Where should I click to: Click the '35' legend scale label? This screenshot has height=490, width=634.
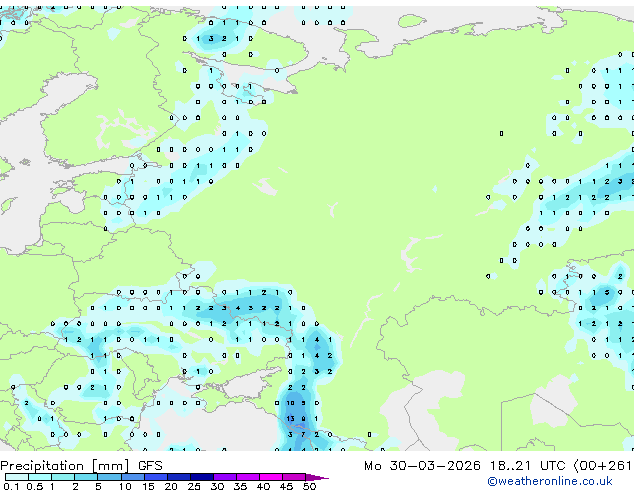(x=240, y=486)
